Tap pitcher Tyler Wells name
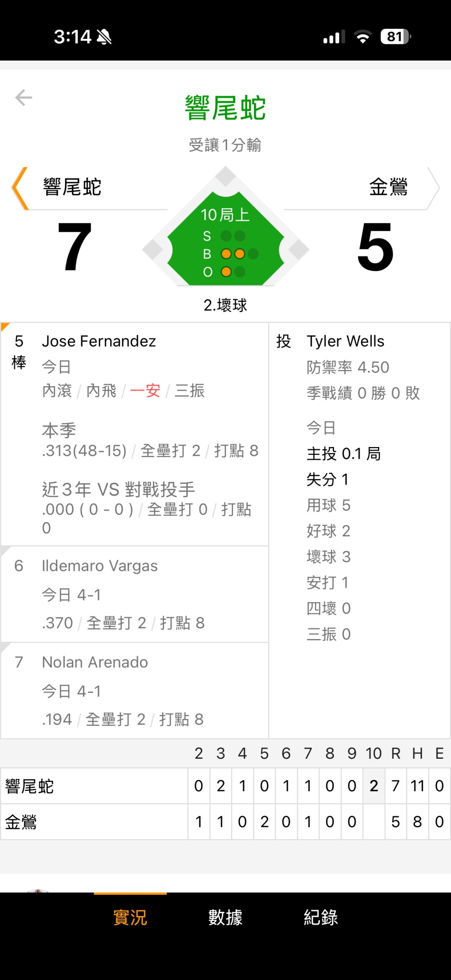 click(345, 341)
